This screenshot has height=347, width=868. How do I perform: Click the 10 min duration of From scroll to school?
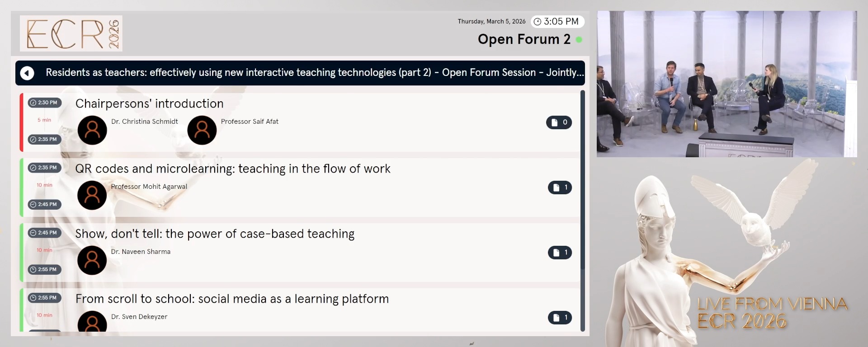[x=44, y=315]
